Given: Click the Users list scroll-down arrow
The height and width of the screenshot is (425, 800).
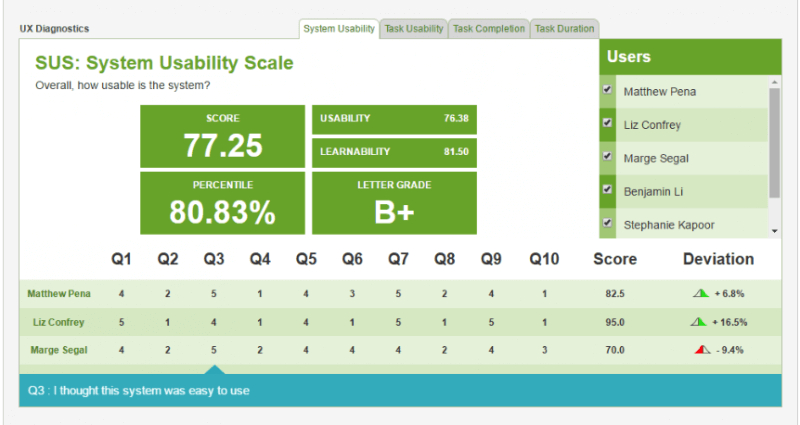Looking at the screenshot, I should point(774,231).
